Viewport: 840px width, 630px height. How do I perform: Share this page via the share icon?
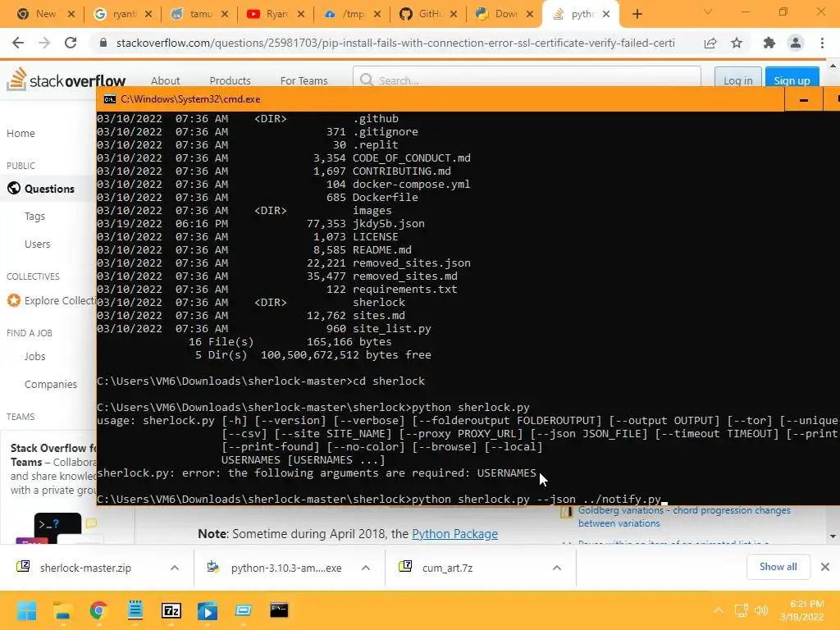tap(710, 43)
